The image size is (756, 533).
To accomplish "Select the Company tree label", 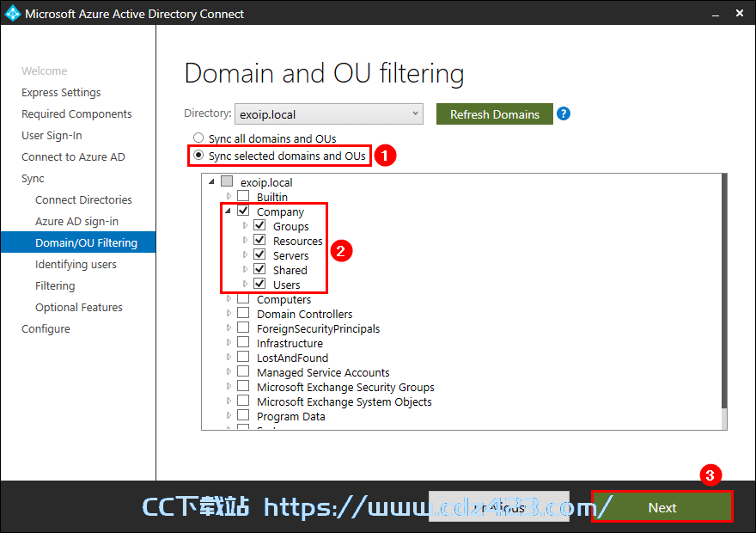I will [280, 211].
